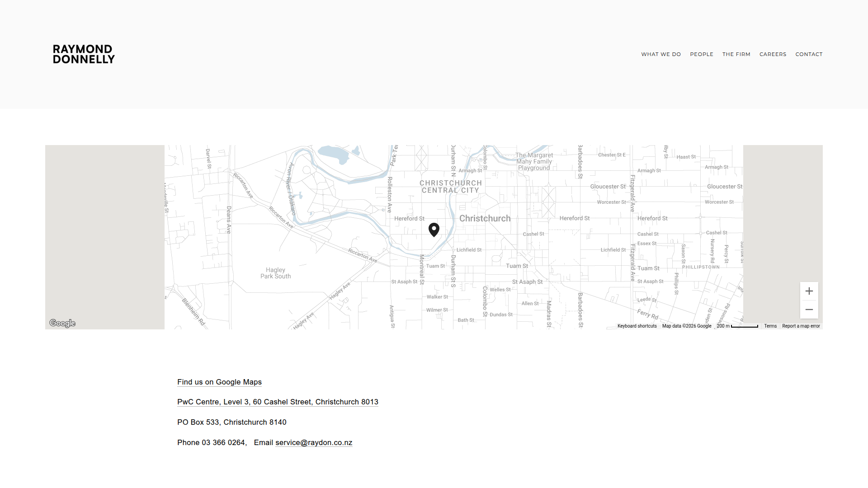
Task: Click the Ferry Rd label on map
Action: click(x=648, y=314)
